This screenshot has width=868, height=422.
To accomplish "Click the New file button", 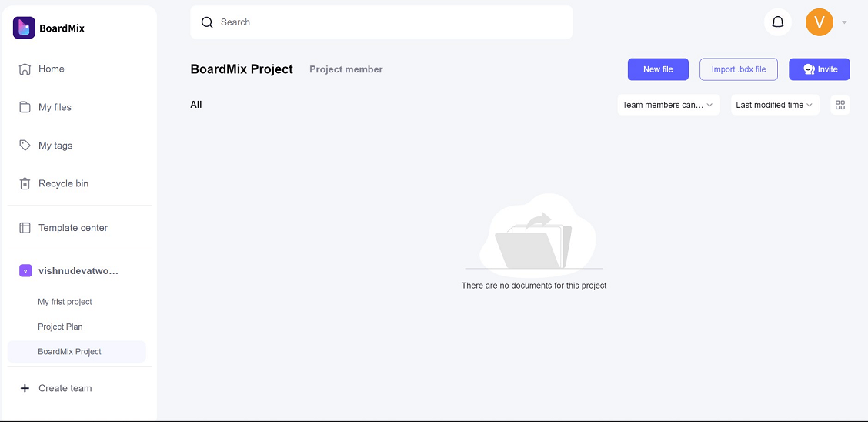I will (658, 69).
